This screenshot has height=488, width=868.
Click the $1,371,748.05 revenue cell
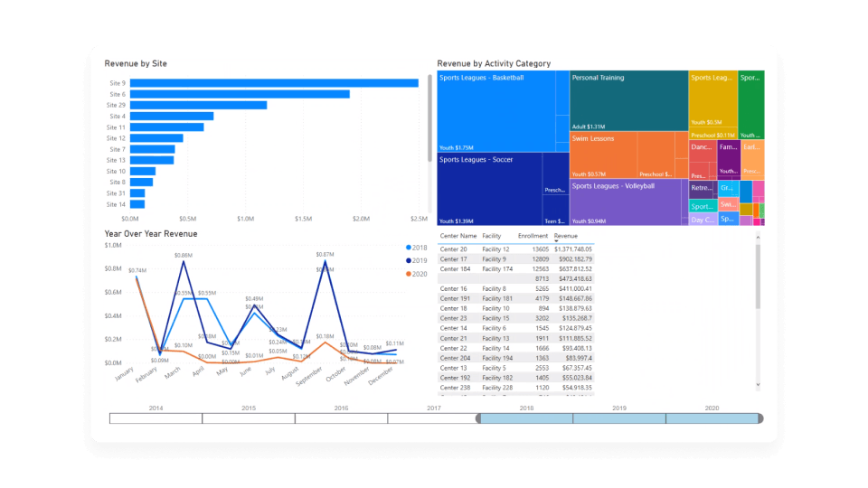point(573,249)
